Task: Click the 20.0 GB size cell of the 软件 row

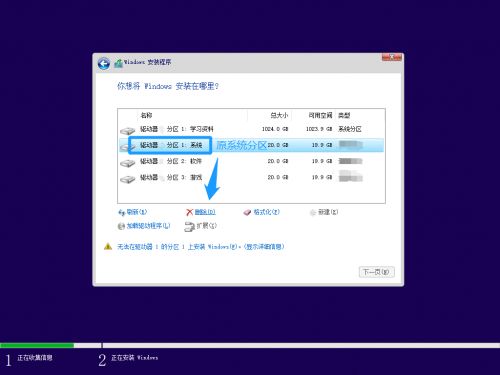Action: (278, 161)
